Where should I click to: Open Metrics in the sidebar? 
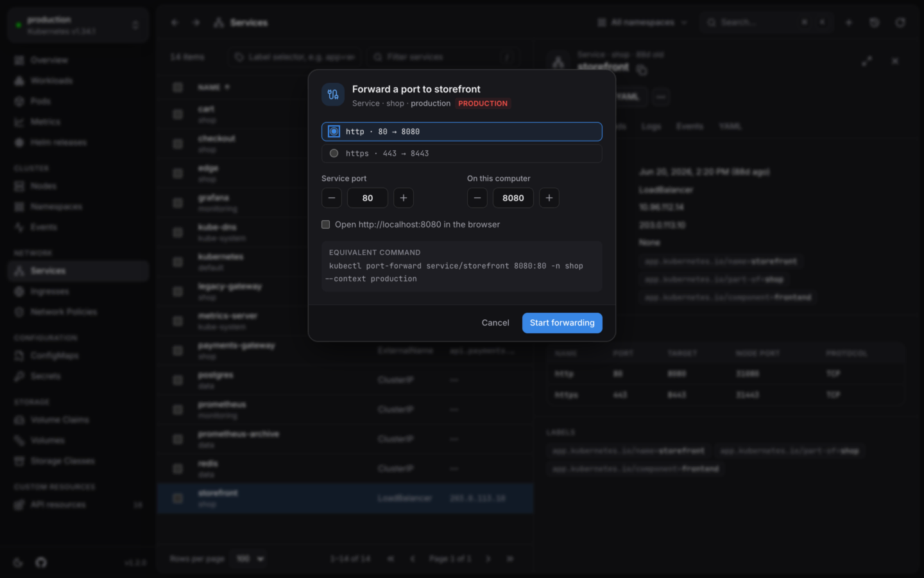click(x=78, y=121)
